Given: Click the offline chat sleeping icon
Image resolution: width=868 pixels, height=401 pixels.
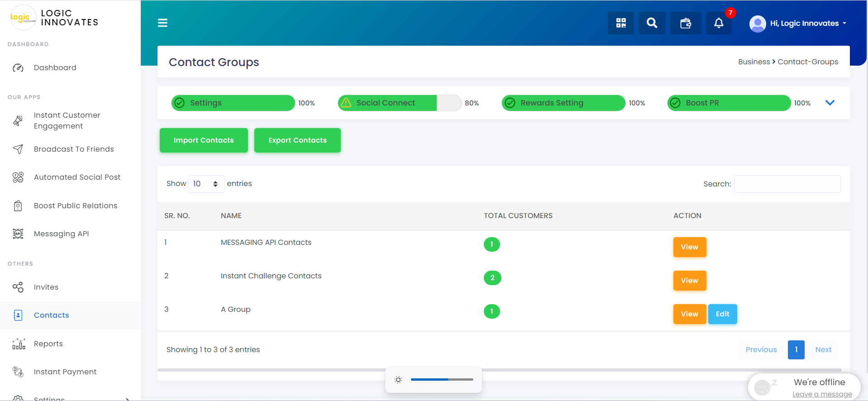Looking at the screenshot, I should tap(765, 387).
